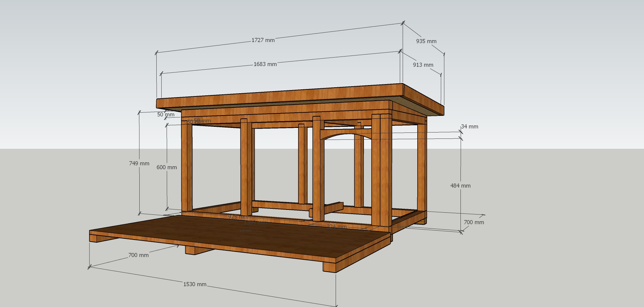Click 700 mm label beside the dark platform
Viewport: 644px width, 307px height.
click(138, 255)
